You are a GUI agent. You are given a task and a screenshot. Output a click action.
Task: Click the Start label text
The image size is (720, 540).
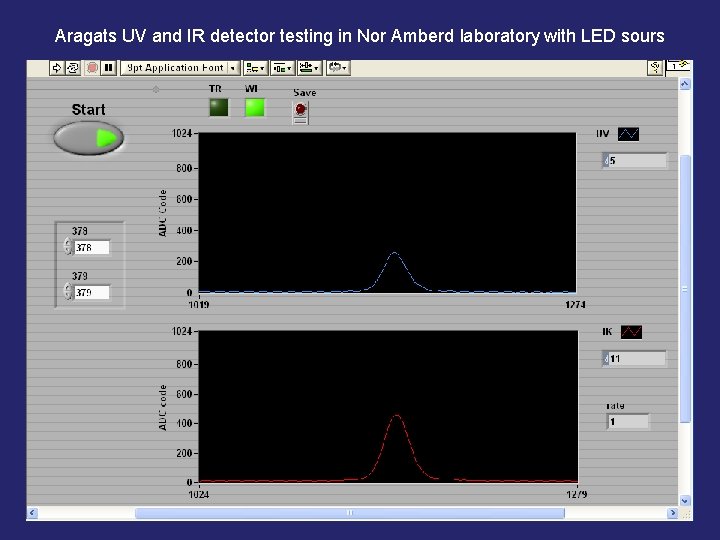click(x=88, y=110)
